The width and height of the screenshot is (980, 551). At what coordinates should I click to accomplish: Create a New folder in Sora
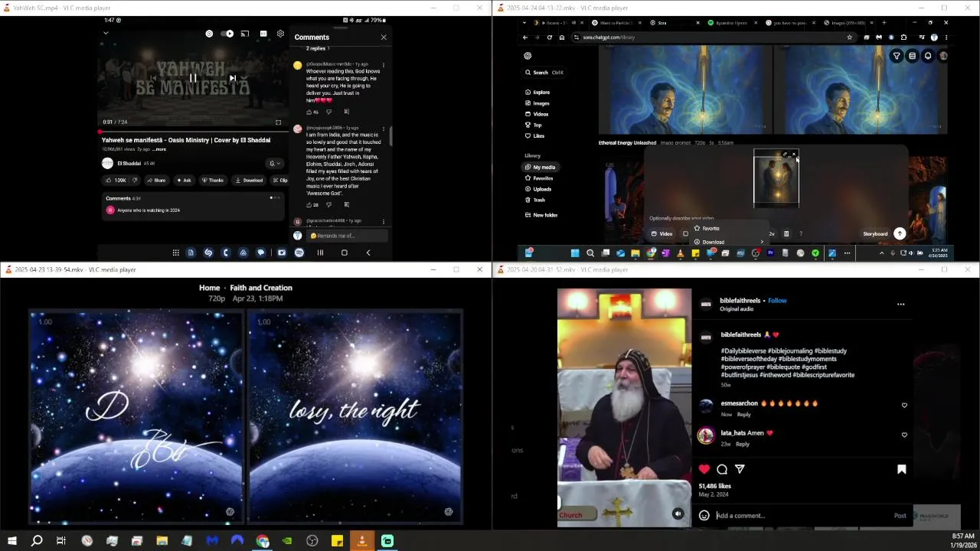point(541,215)
